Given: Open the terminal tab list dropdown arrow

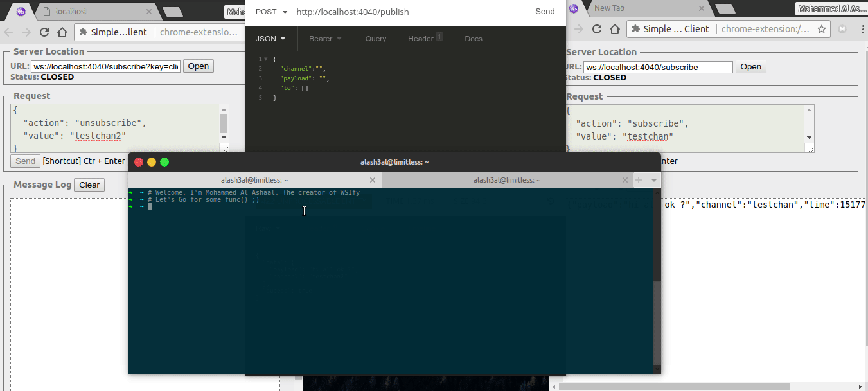Looking at the screenshot, I should (654, 181).
